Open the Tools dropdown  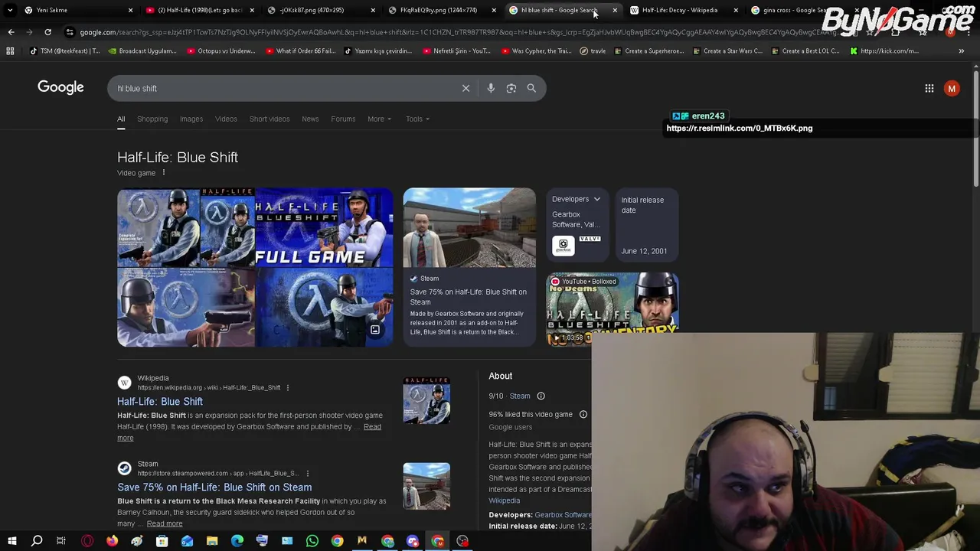point(417,119)
